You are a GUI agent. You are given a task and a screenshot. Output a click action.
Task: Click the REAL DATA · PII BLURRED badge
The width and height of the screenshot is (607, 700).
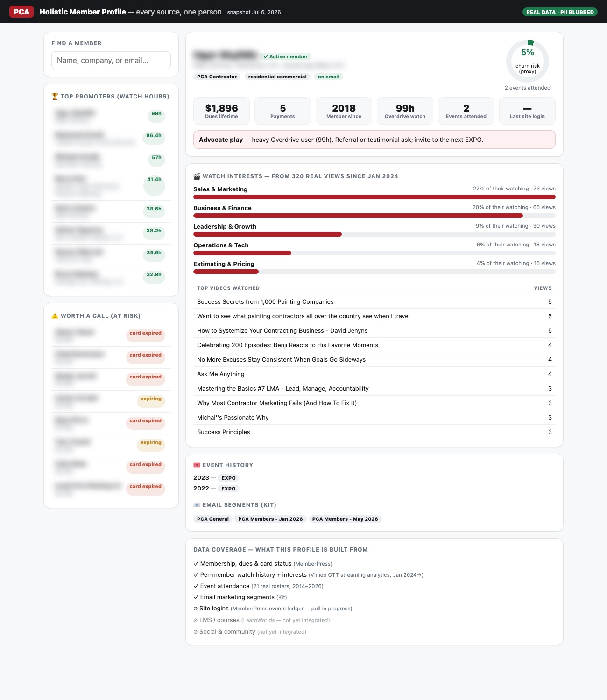coord(560,12)
